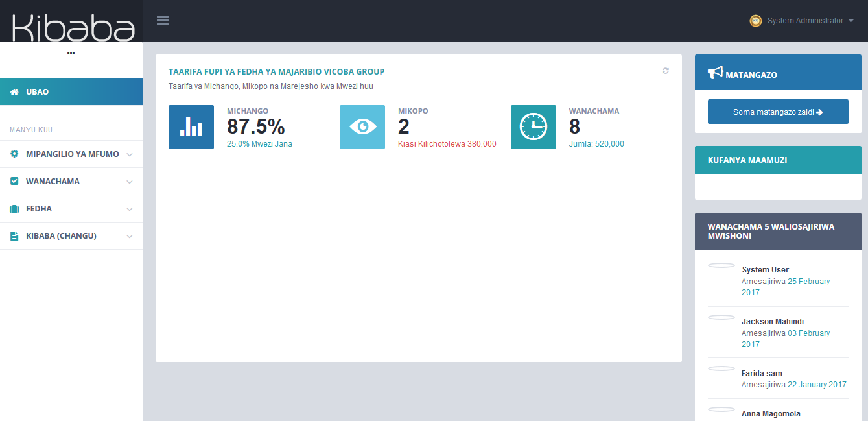Click the bar chart icon for Michango
The height and width of the screenshot is (421, 868).
(x=191, y=126)
